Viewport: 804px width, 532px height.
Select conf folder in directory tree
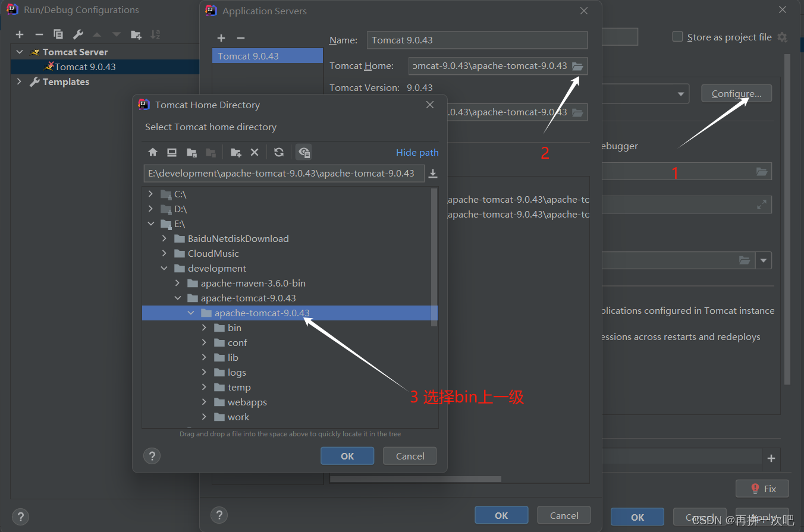coord(237,343)
